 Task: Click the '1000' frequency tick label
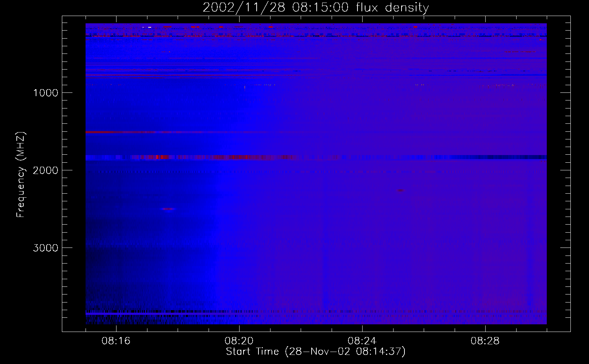[46, 93]
